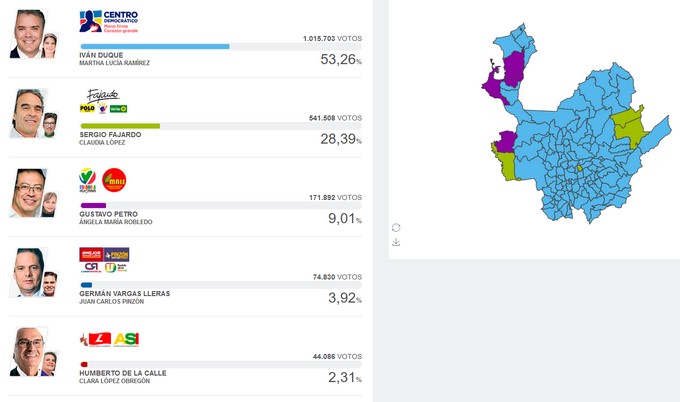Click the Fajardo coalition signature logo
The width and height of the screenshot is (680, 402).
103,94
